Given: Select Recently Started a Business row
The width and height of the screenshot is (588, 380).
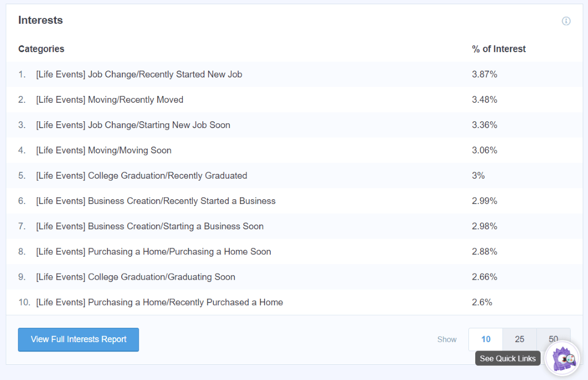Looking at the screenshot, I should coord(155,201).
